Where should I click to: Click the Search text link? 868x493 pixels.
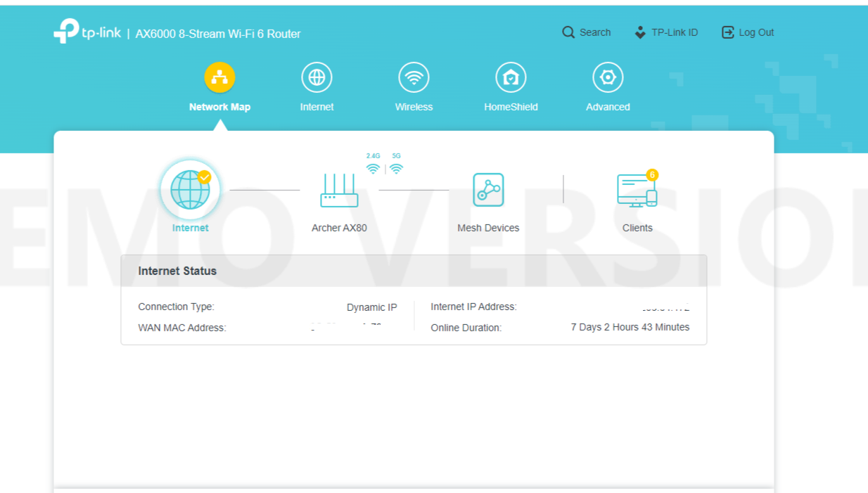pyautogui.click(x=595, y=32)
